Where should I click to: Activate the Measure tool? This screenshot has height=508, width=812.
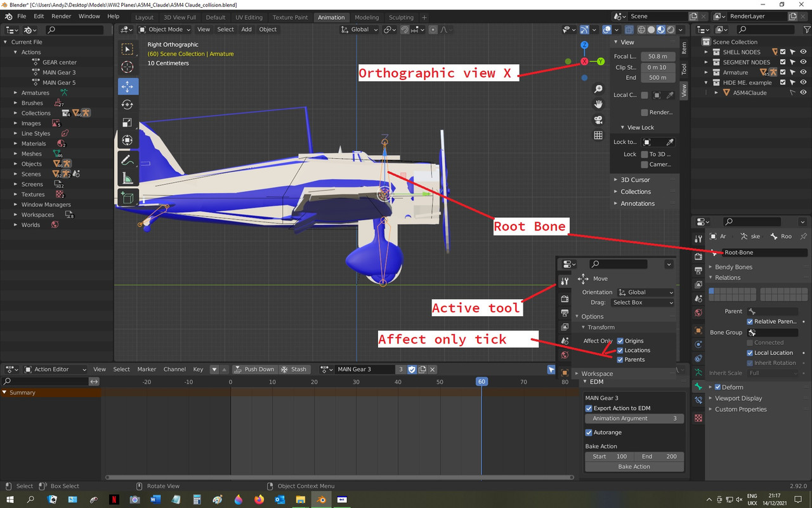[x=127, y=178]
